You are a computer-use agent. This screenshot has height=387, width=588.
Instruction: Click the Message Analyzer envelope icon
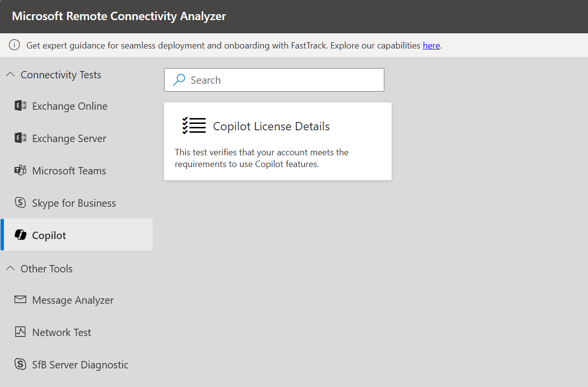(x=20, y=299)
